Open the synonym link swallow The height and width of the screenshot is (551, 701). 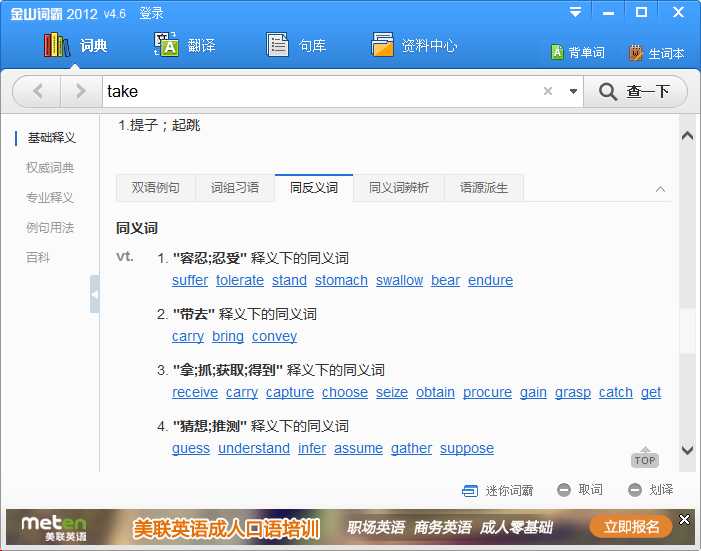[x=399, y=280]
